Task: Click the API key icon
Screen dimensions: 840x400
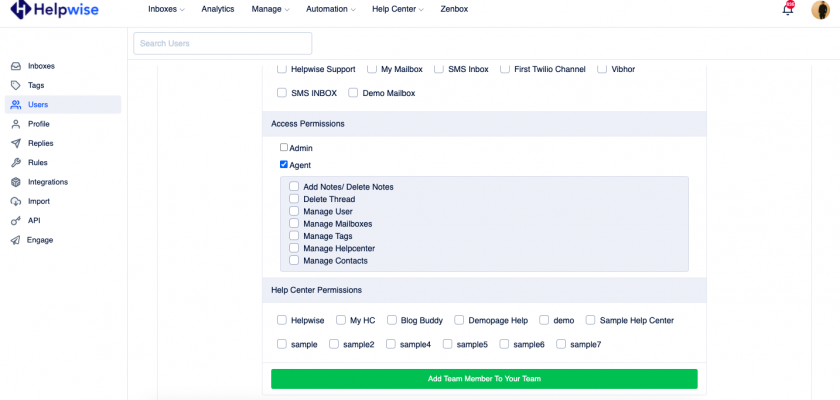Action: click(16, 220)
